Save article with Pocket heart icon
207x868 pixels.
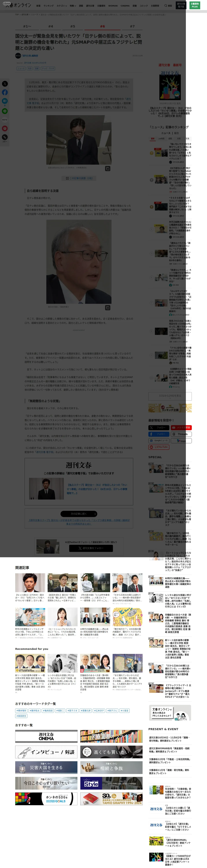5,128
